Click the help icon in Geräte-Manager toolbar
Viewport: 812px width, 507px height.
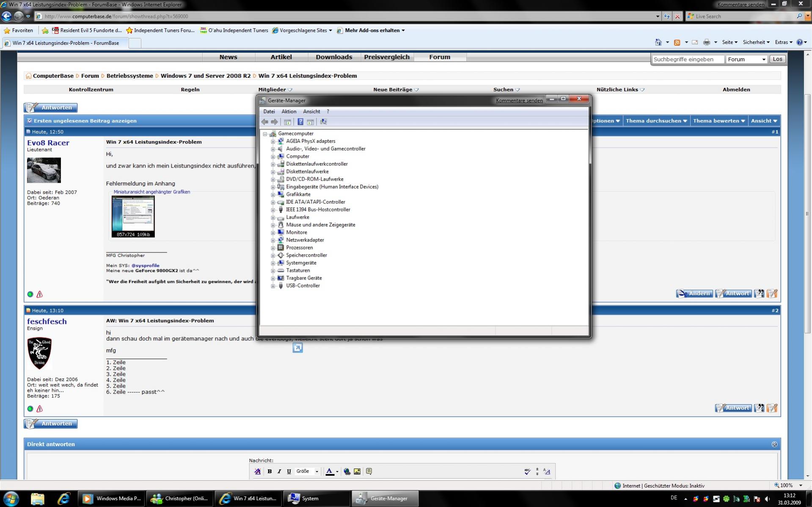[300, 122]
